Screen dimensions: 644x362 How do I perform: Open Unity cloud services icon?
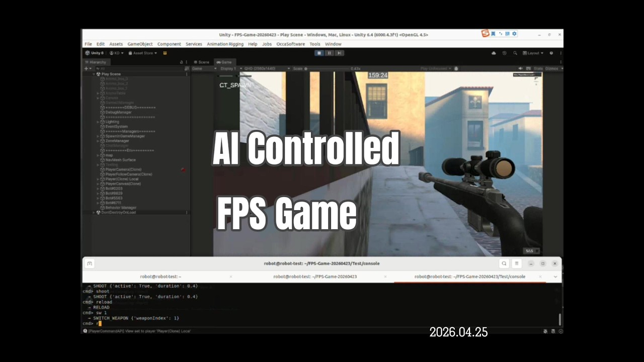(494, 53)
